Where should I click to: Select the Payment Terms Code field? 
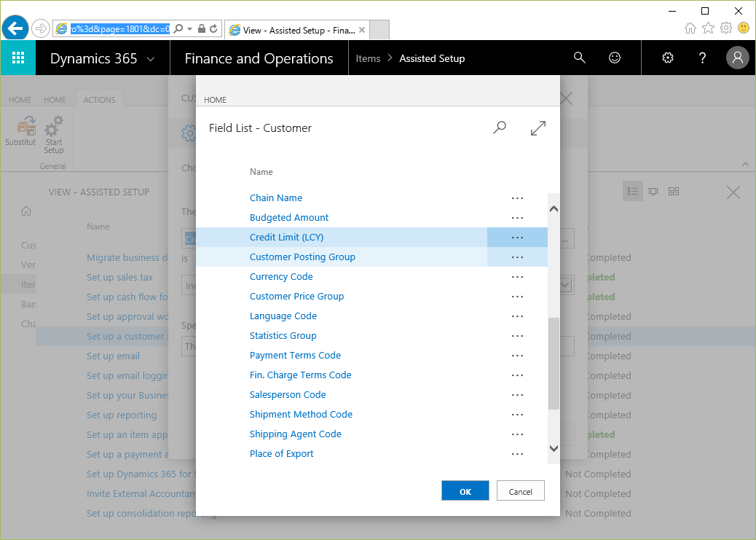pyautogui.click(x=295, y=356)
